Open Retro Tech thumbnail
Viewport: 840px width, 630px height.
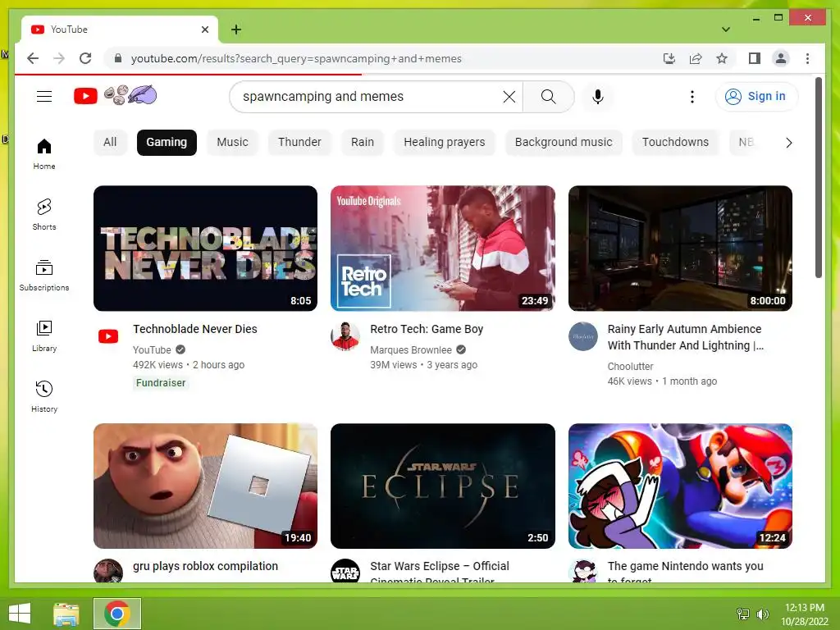tap(442, 248)
